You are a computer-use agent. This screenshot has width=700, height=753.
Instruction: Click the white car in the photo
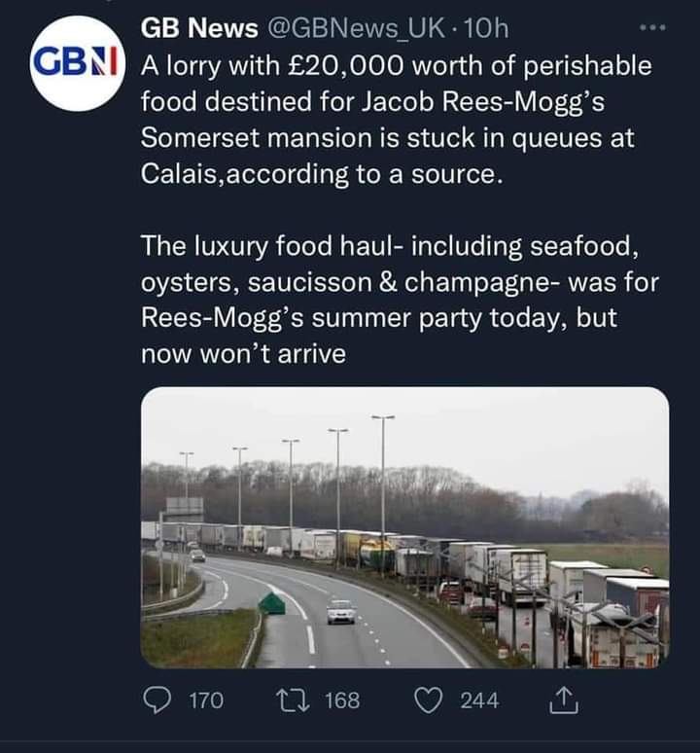(x=341, y=612)
